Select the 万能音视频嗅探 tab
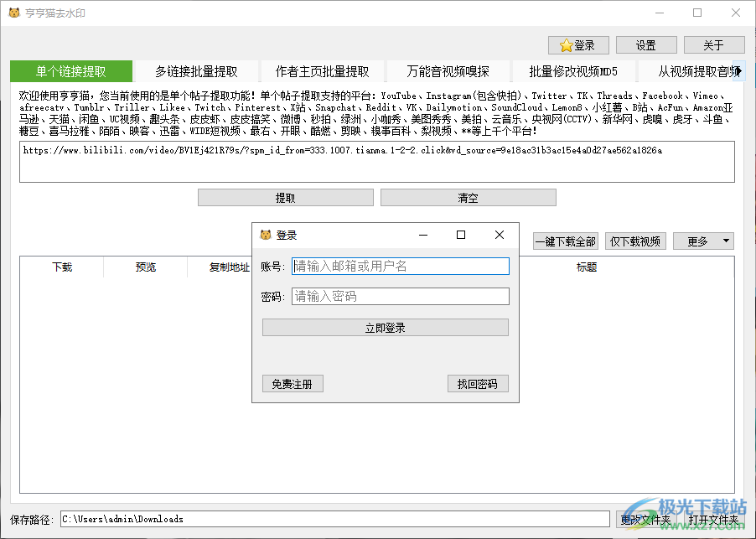The width and height of the screenshot is (756, 539). click(x=448, y=71)
